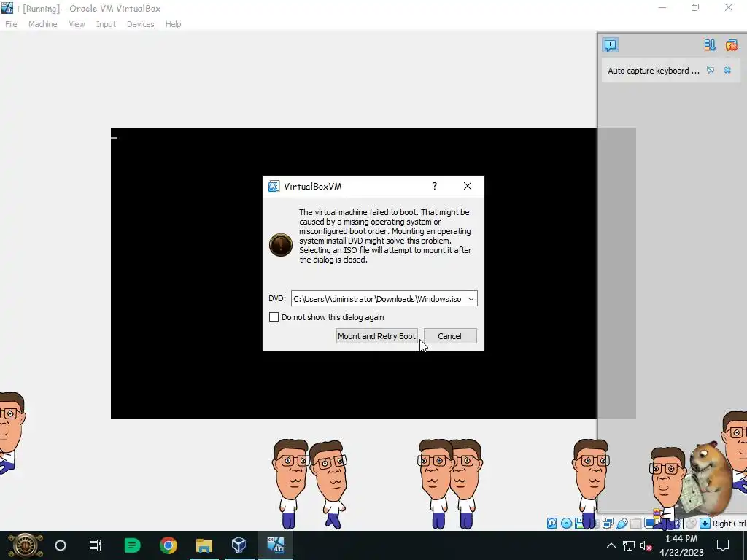Dismiss the Auto capture keyboard notification
This screenshot has width=747, height=560.
[727, 71]
